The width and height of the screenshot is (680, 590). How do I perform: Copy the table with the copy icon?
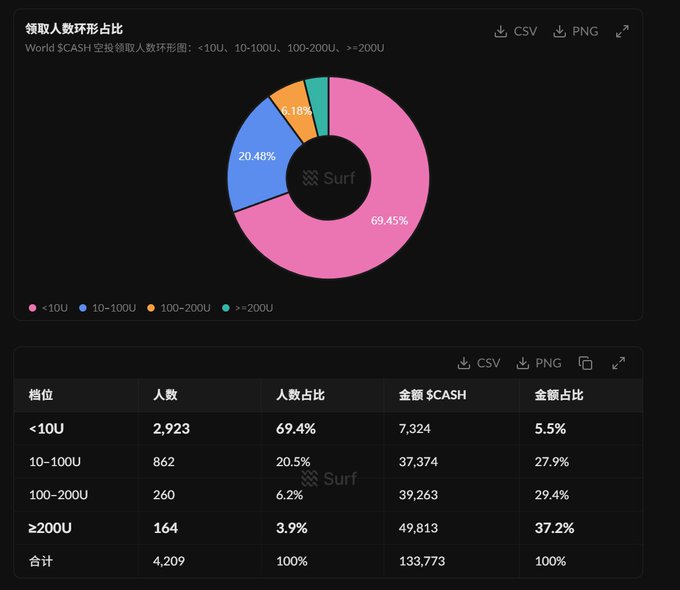pos(585,363)
